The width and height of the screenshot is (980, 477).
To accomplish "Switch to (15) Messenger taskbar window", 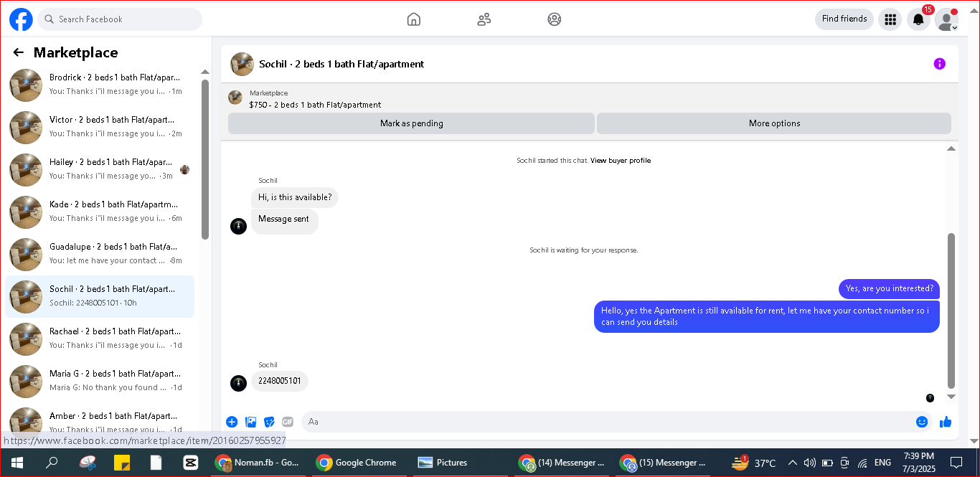I will pyautogui.click(x=664, y=463).
